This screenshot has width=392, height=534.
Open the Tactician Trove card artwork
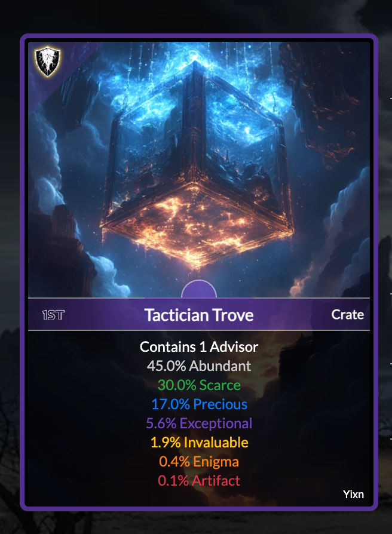point(199,170)
